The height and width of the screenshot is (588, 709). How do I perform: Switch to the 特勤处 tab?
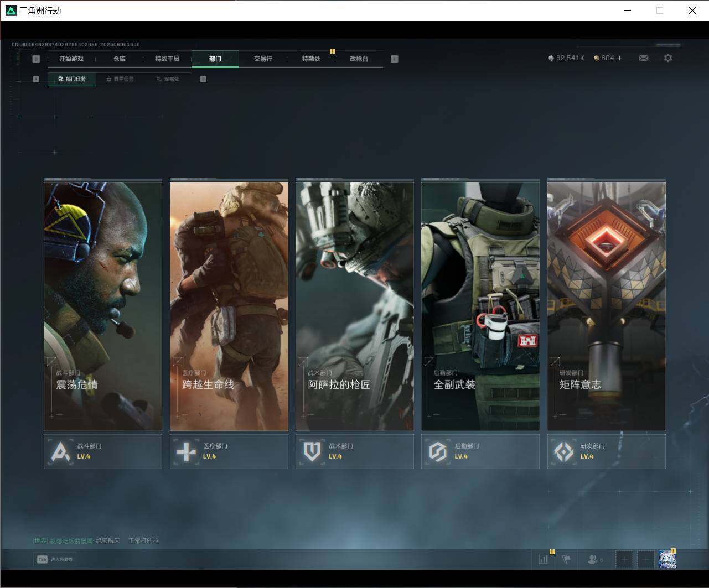coord(311,59)
